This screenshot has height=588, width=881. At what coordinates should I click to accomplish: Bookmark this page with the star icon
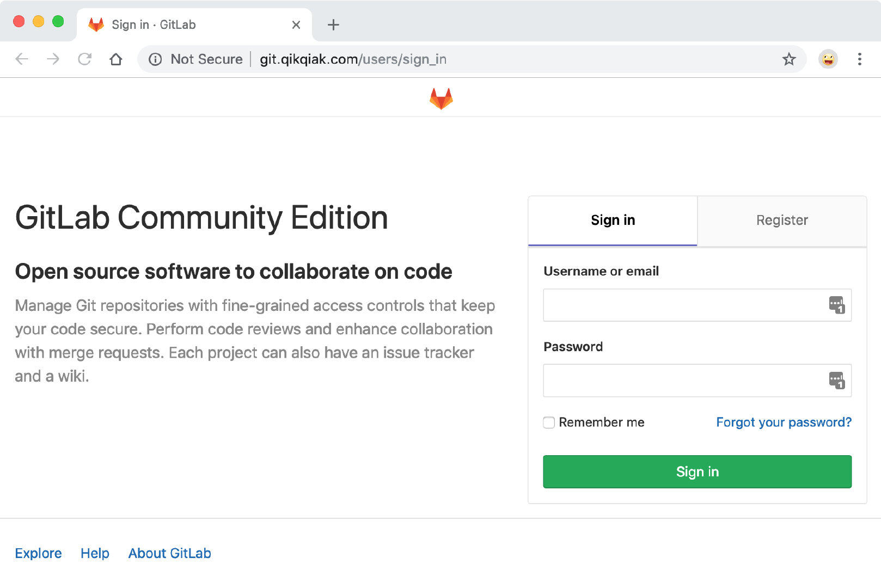coord(789,59)
